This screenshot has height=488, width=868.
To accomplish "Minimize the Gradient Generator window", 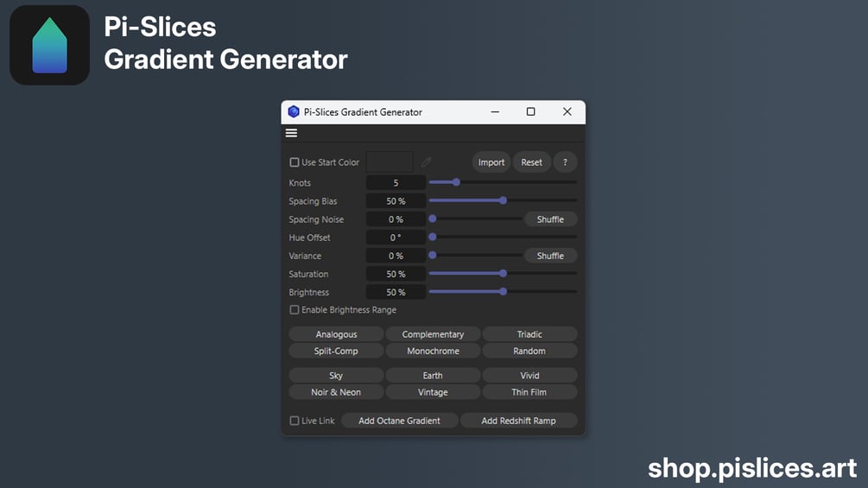I will [x=495, y=111].
